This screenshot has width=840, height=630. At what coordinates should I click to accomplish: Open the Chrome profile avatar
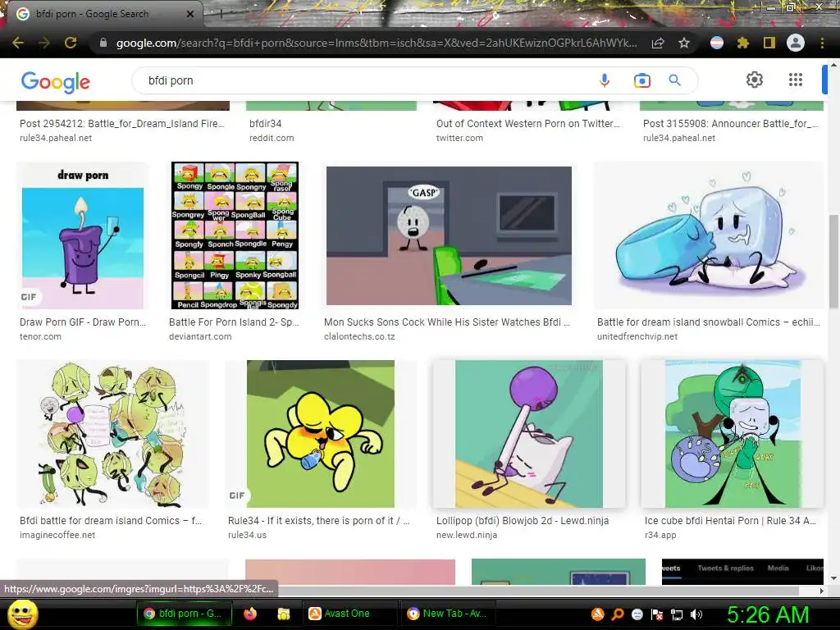pos(796,43)
